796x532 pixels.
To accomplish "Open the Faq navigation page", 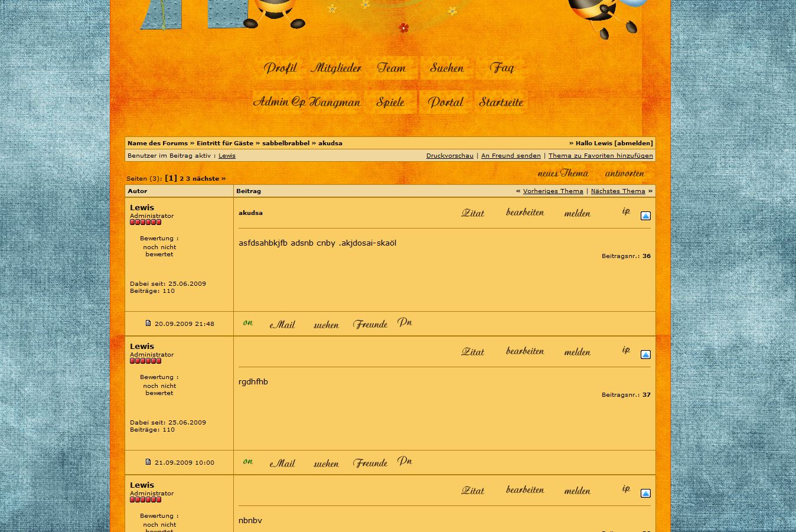I will pyautogui.click(x=501, y=68).
